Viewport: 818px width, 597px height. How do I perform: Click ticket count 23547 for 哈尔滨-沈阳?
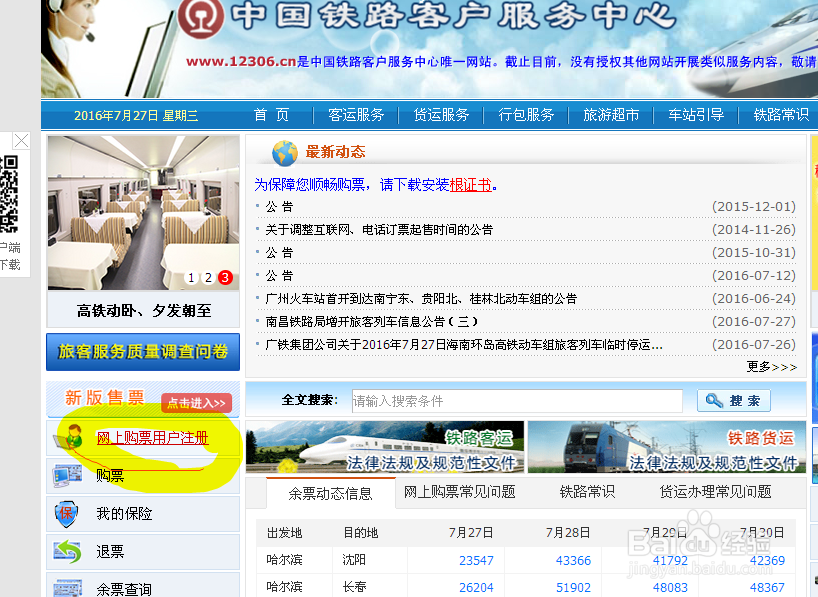(x=476, y=560)
